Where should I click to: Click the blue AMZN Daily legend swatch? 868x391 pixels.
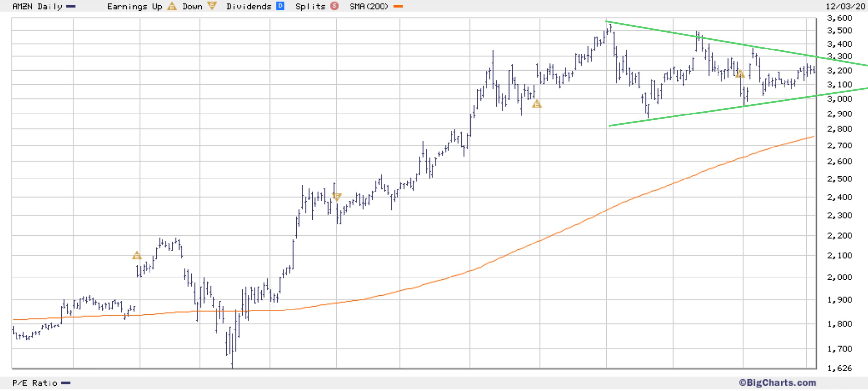71,6
